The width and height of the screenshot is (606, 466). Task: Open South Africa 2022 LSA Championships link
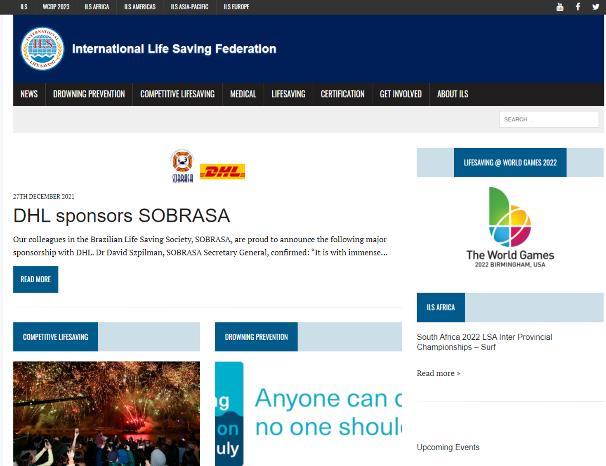(484, 342)
